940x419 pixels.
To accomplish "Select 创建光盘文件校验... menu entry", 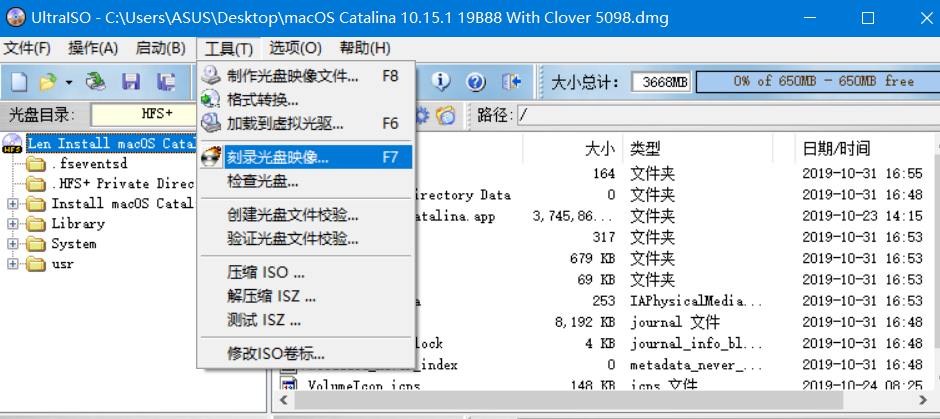I will tap(306, 215).
